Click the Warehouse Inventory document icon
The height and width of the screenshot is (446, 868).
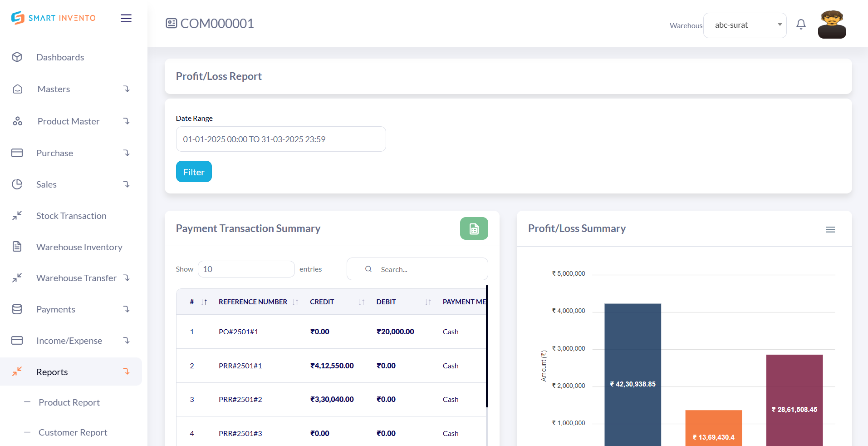17,247
